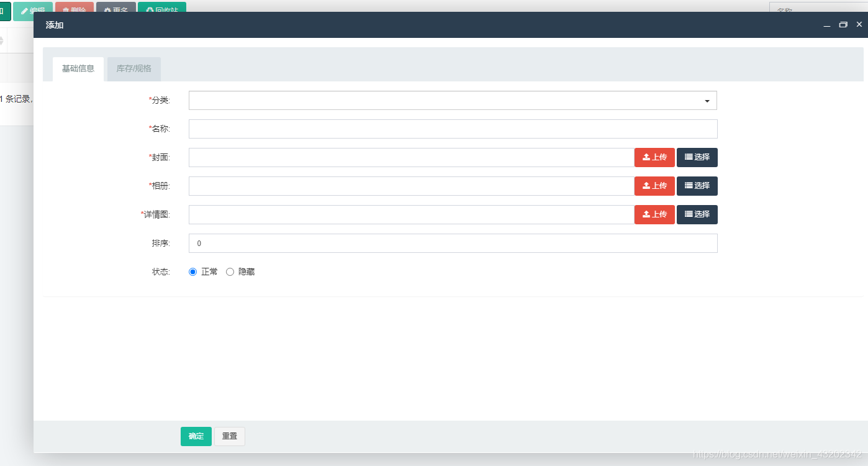Reset the form with 重置
868x466 pixels.
pos(230,436)
